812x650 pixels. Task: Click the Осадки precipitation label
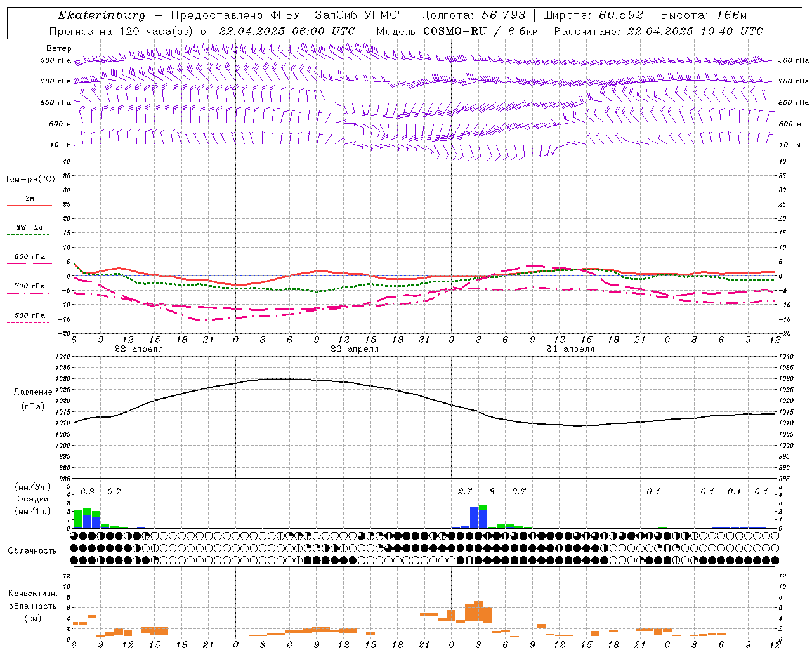[32, 499]
